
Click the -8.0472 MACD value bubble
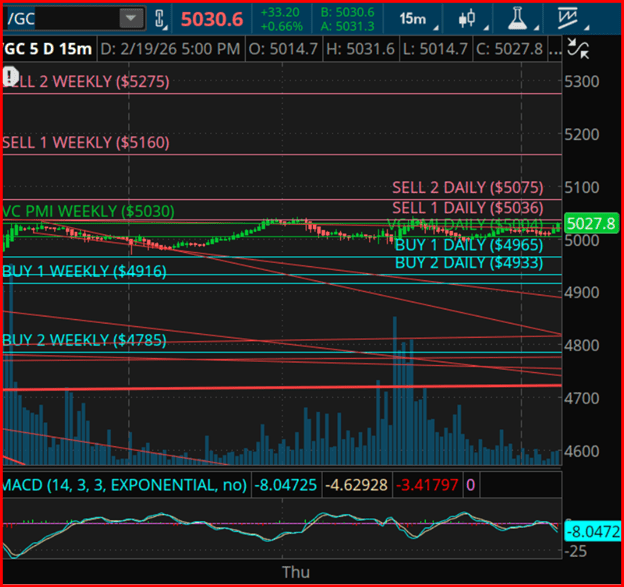pyautogui.click(x=592, y=530)
